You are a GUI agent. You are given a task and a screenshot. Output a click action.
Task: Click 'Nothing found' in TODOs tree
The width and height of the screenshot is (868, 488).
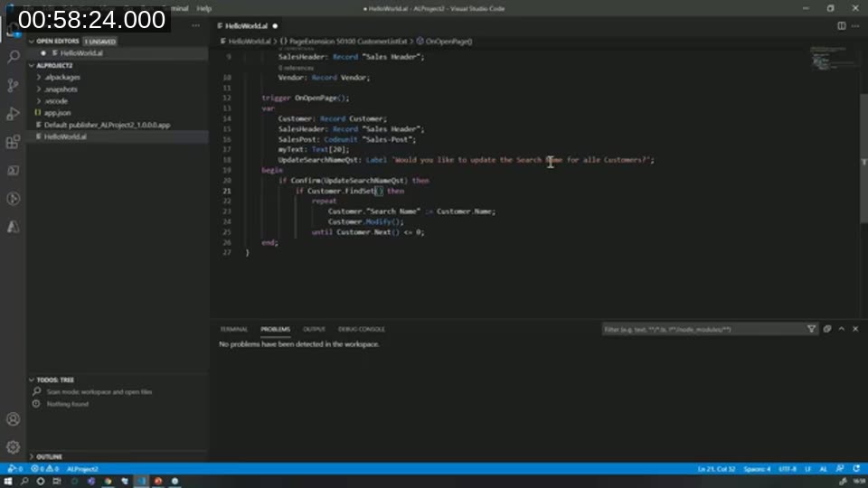pos(68,404)
